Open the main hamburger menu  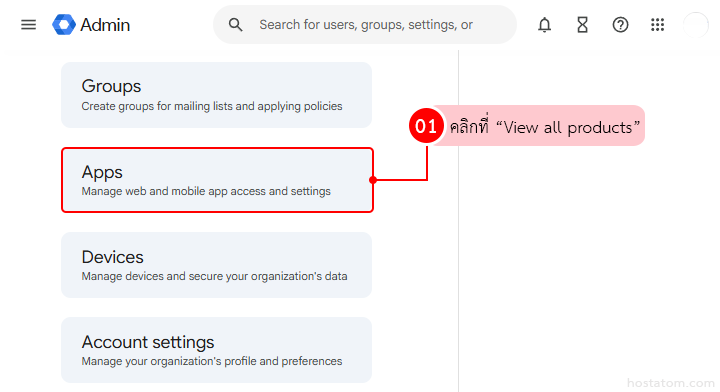coord(28,25)
